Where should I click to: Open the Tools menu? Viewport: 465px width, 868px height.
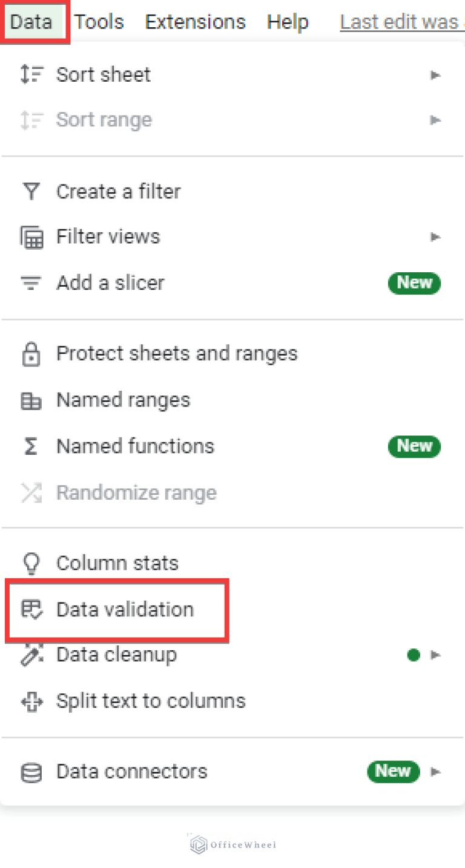pos(99,22)
